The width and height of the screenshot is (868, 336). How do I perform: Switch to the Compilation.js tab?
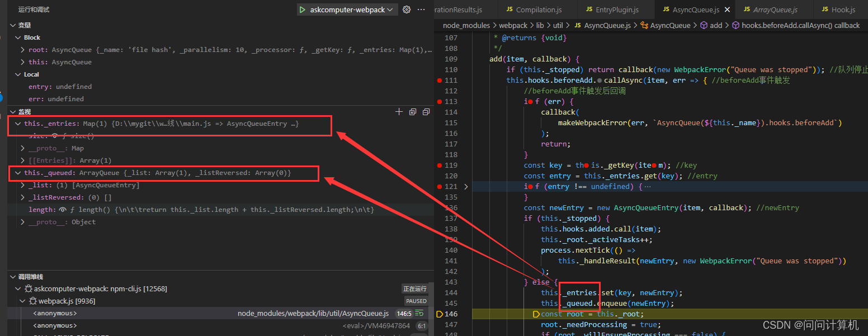539,10
